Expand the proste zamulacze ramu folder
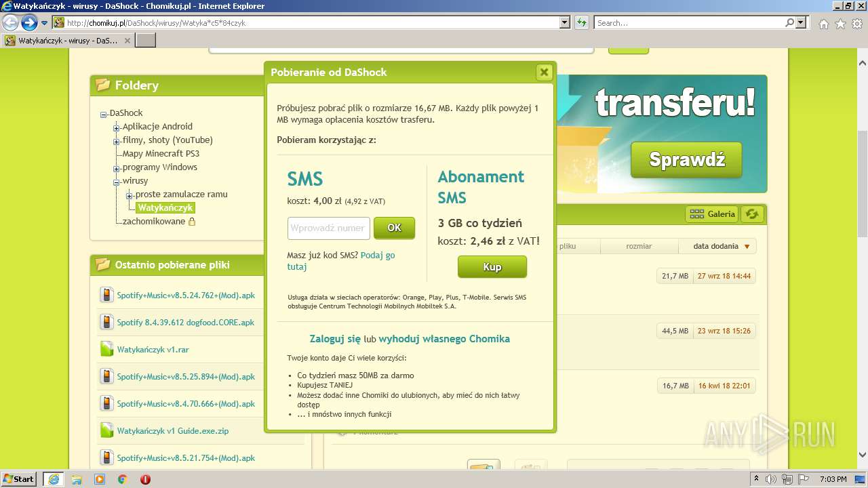Screen dimensions: 868x488 (x=130, y=195)
